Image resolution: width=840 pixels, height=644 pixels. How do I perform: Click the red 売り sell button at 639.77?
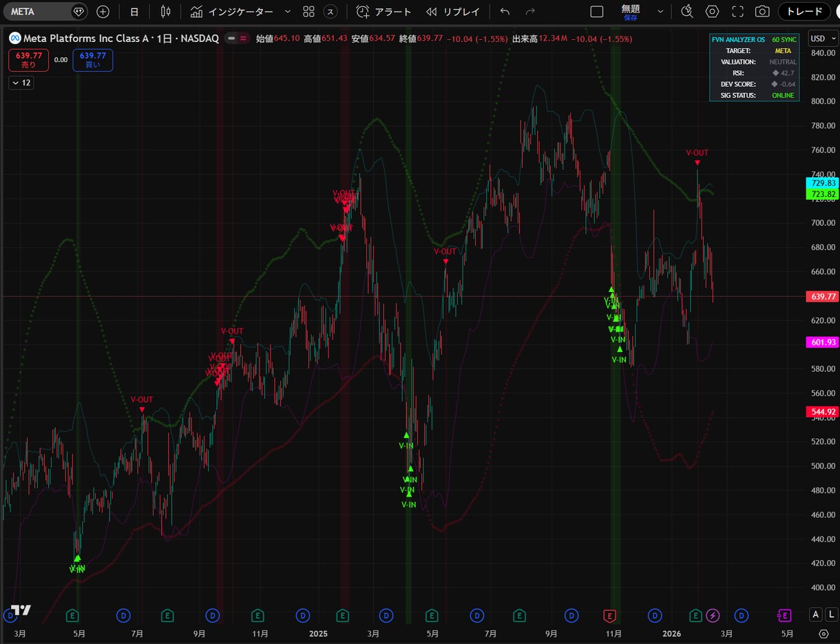(28, 60)
